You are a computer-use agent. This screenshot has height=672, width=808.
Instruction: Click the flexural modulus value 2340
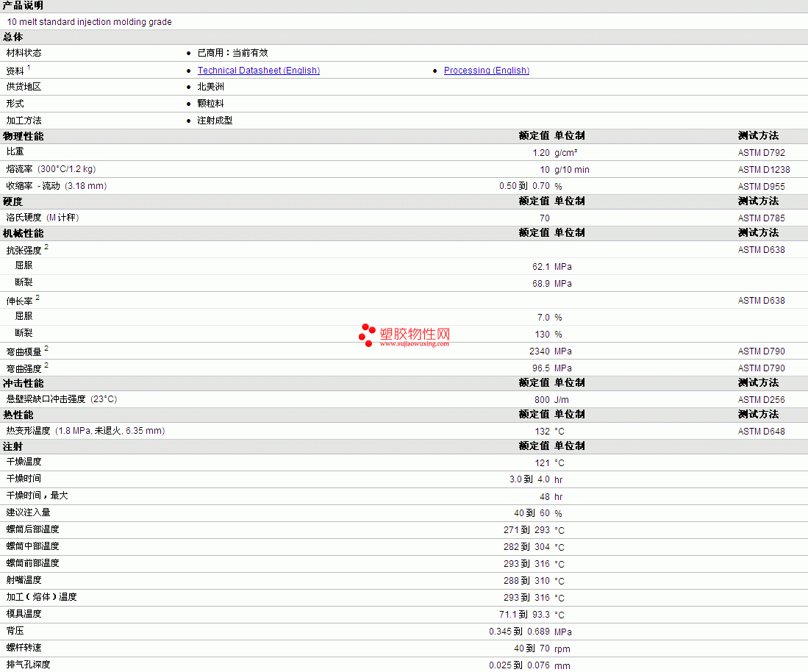click(540, 351)
